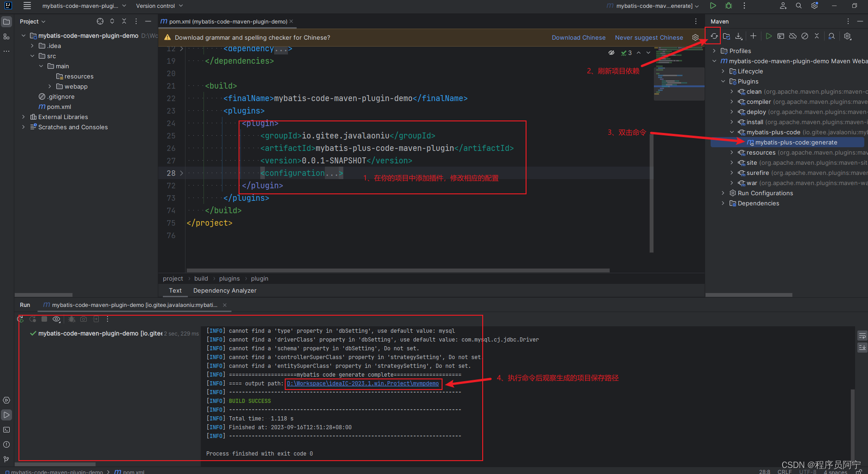The image size is (868, 474).
Task: Click Rerun icon in Run panel
Action: [x=21, y=319]
